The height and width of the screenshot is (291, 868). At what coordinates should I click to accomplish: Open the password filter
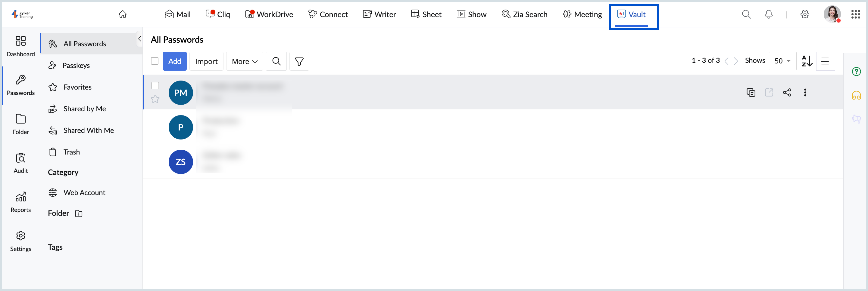(299, 61)
